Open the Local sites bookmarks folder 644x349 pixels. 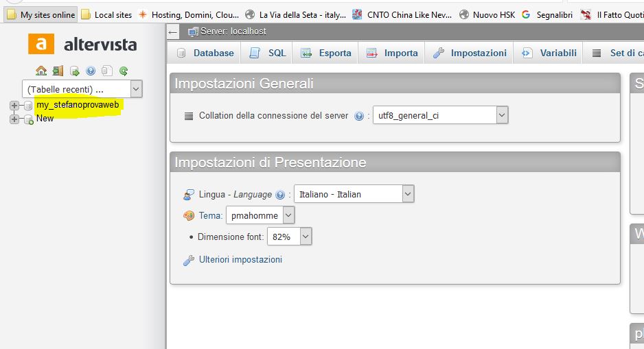(x=106, y=15)
